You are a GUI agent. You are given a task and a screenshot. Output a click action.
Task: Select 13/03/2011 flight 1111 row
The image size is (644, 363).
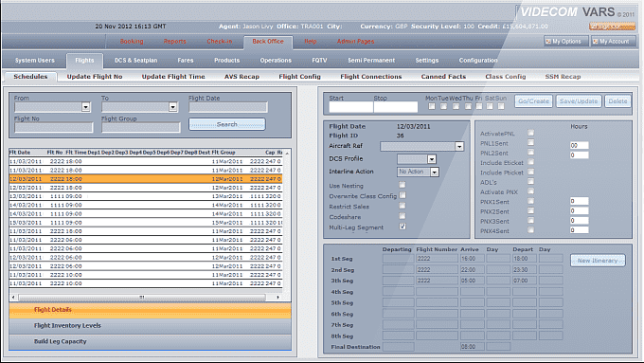coord(146,196)
